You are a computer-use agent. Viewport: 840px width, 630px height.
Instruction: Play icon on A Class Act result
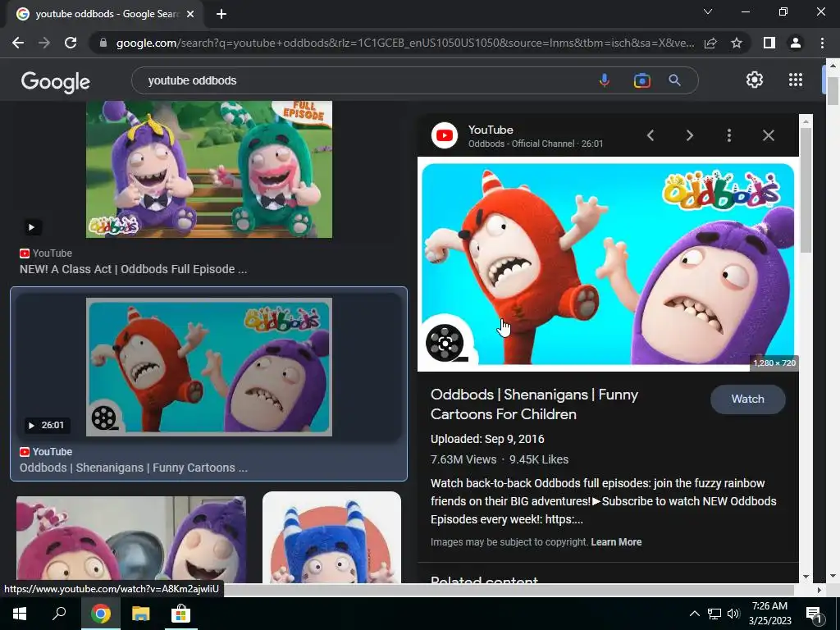click(x=32, y=227)
